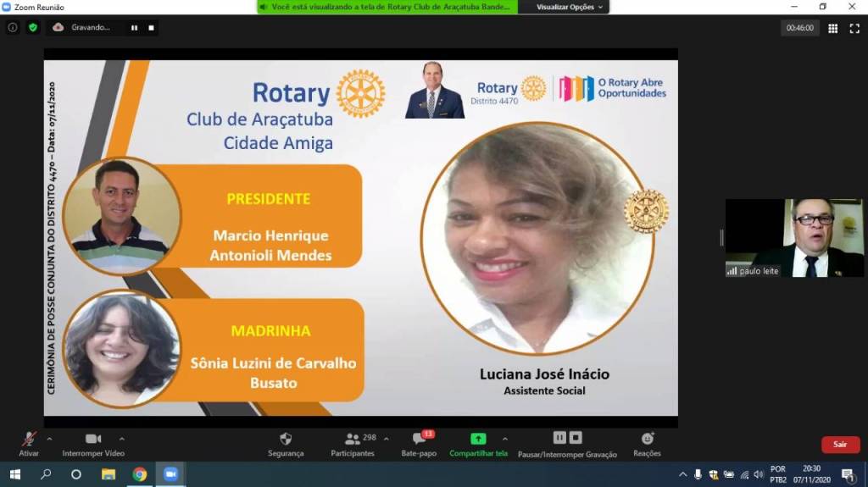
Task: Expand audio options arrow beside Ativar
Action: click(49, 439)
